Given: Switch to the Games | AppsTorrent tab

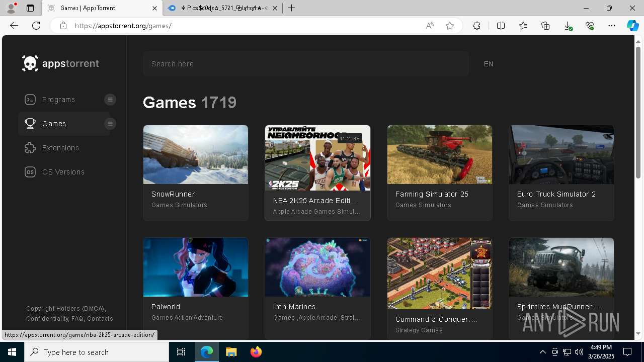Looking at the screenshot, I should 102,8.
